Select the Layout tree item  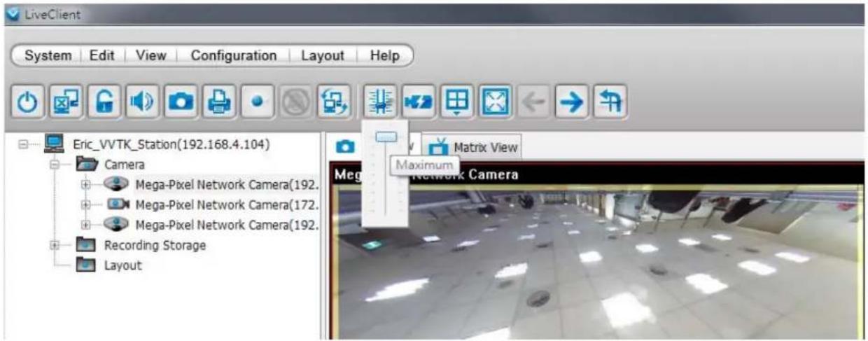[122, 265]
